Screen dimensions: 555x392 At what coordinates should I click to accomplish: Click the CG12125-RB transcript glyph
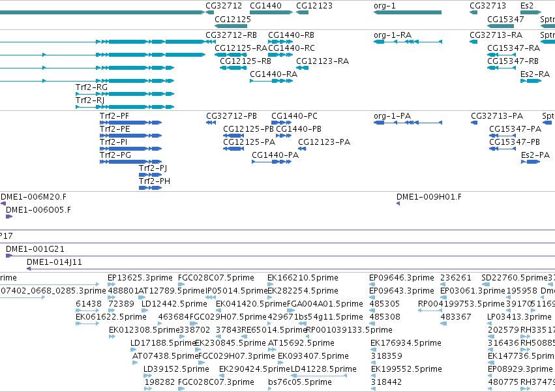pos(233,68)
